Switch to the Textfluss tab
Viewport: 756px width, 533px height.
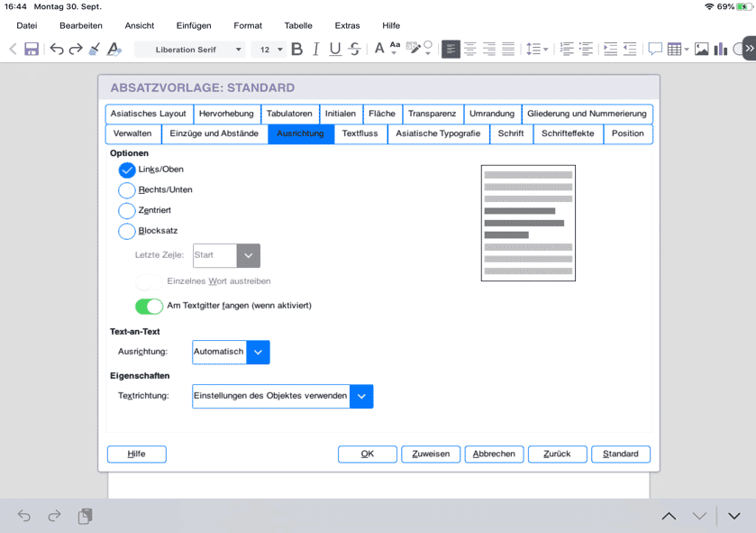(360, 133)
